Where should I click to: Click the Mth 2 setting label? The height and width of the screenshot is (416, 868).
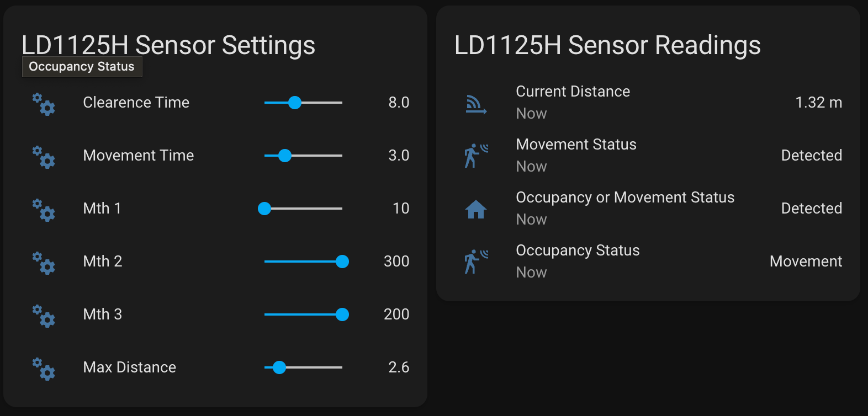pos(103,262)
